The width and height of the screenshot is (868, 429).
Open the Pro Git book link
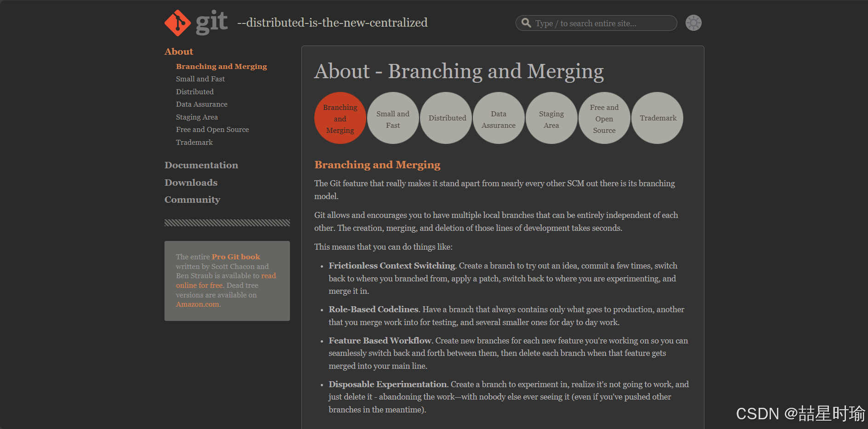tap(236, 257)
